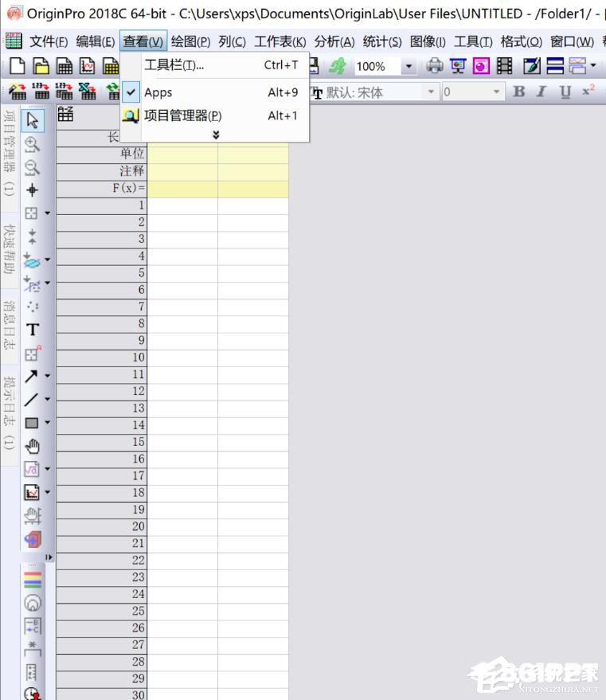Open the 100% zoom level dropdown
Screen dimensions: 606x700
(x=409, y=67)
